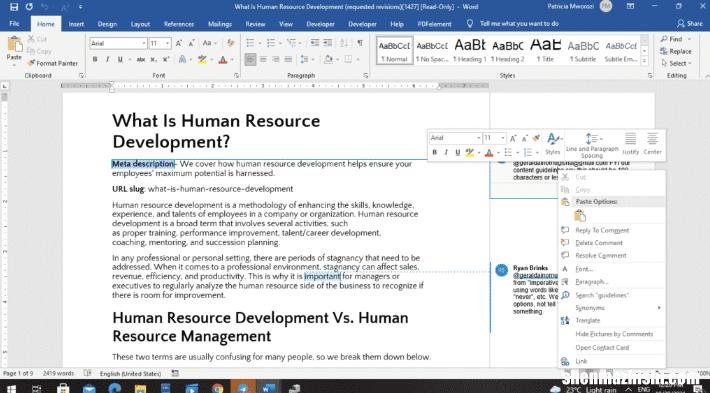This screenshot has width=710, height=393.
Task: Click the Paste button in Clipboard group
Action: coord(14,49)
